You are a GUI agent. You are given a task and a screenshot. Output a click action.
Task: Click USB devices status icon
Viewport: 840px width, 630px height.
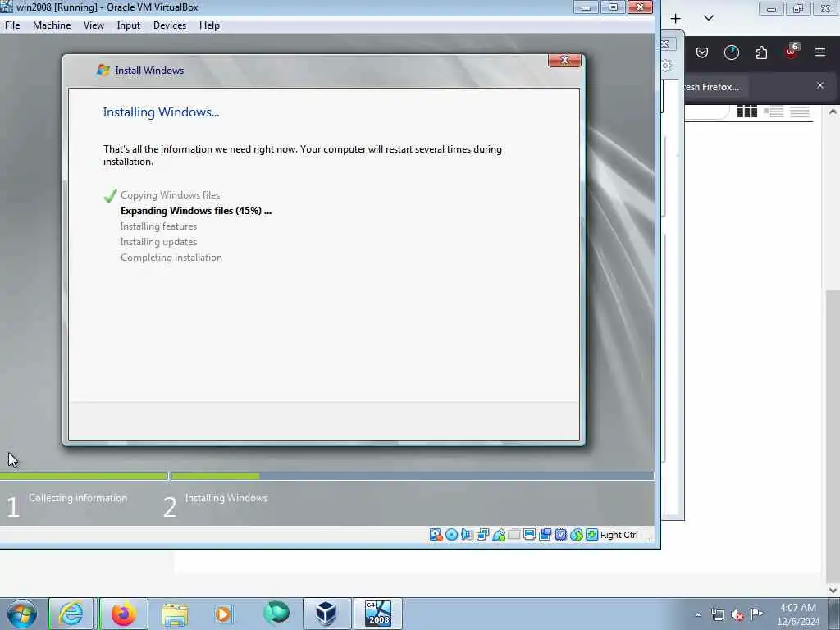[x=499, y=535]
